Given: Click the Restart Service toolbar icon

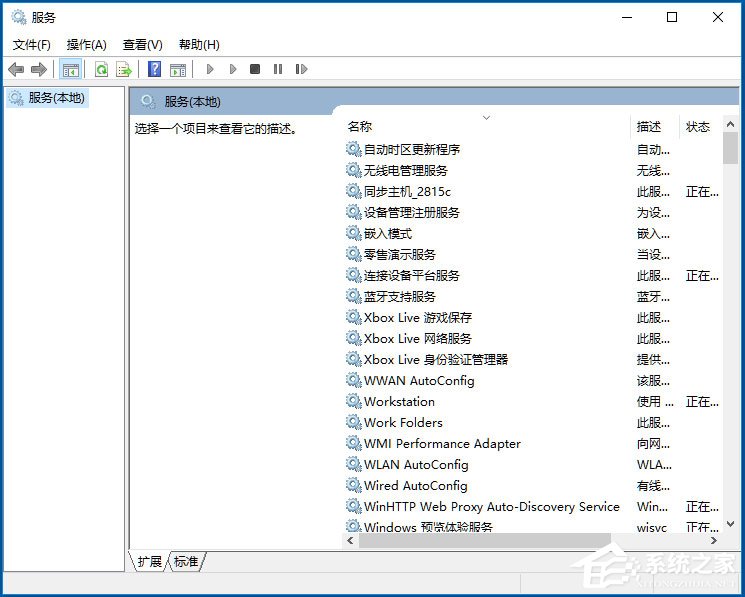Looking at the screenshot, I should 300,69.
